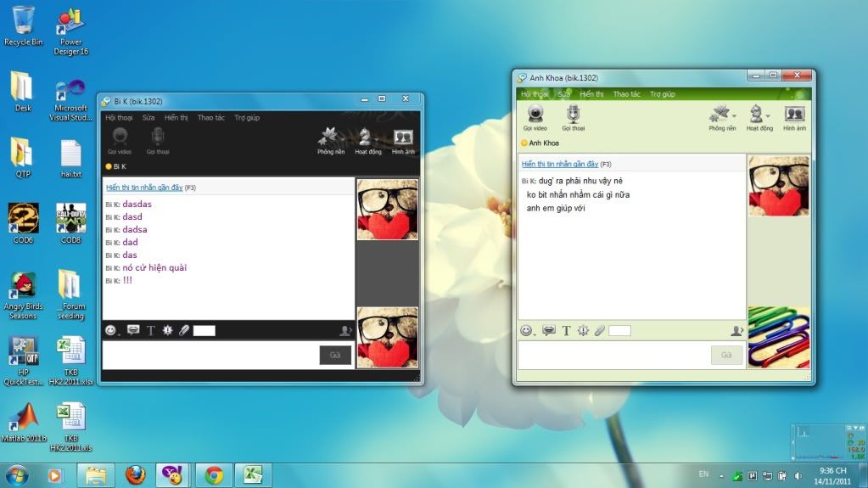The width and height of the screenshot is (868, 488).
Task: Click the Gửi send button in the Anh Khoa window
Action: [726, 355]
